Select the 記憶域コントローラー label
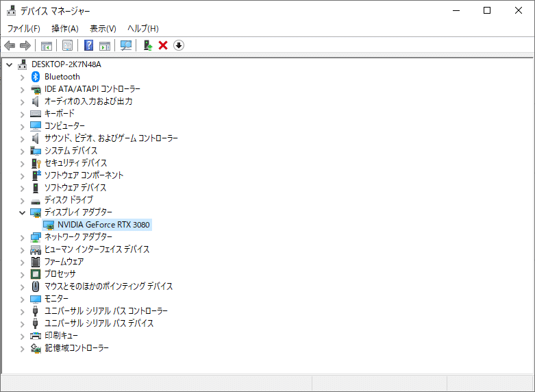535x392 pixels. (77, 348)
